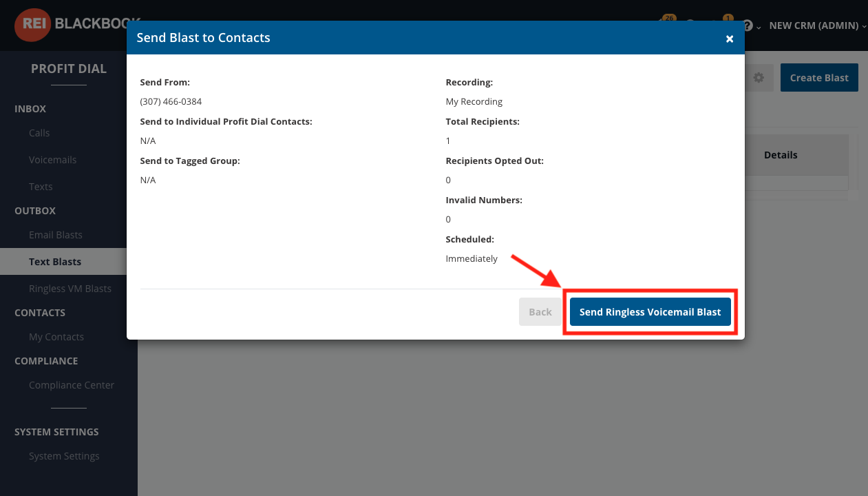Go Back in the blast dialog
Viewport: 868px width, 496px height.
pos(540,312)
